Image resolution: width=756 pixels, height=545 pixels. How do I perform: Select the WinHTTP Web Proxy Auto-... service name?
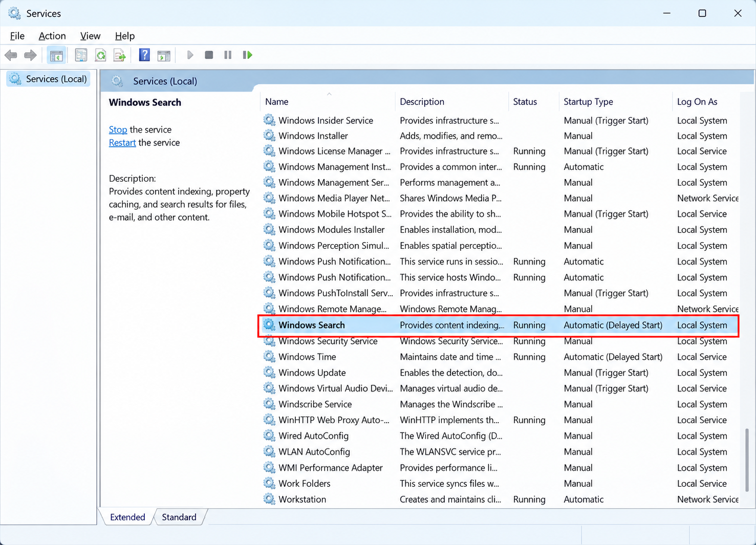pyautogui.click(x=334, y=420)
